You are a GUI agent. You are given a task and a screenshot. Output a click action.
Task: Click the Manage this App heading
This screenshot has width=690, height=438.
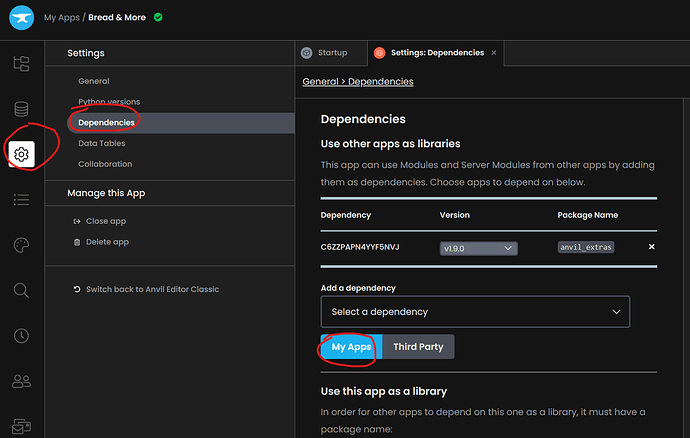click(x=106, y=193)
